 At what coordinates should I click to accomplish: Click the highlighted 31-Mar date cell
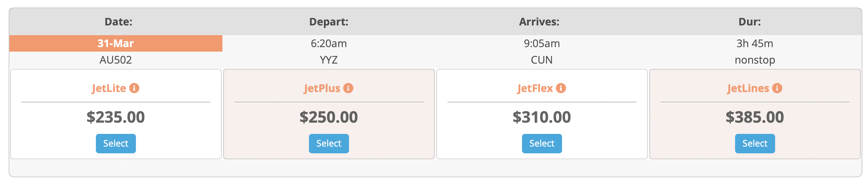tap(116, 43)
